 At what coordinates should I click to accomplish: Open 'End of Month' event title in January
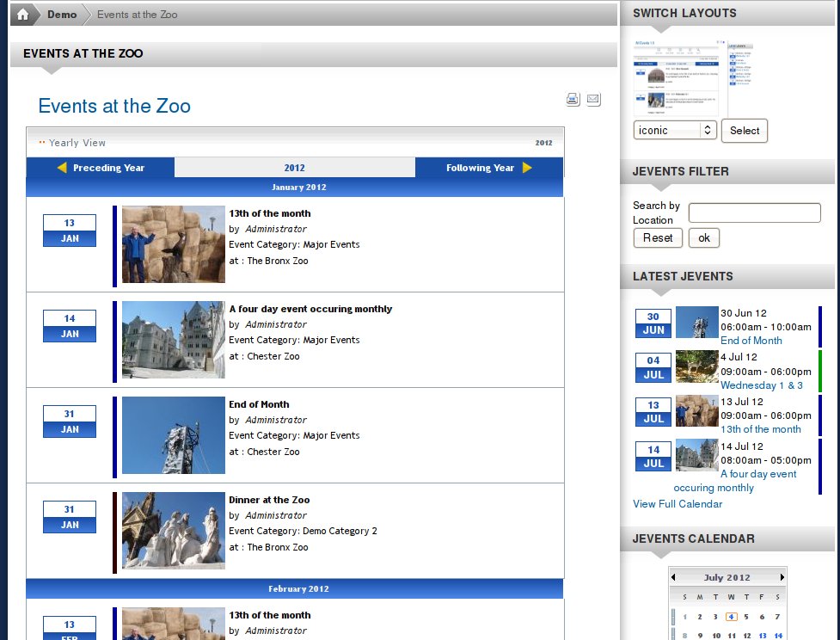pyautogui.click(x=259, y=404)
